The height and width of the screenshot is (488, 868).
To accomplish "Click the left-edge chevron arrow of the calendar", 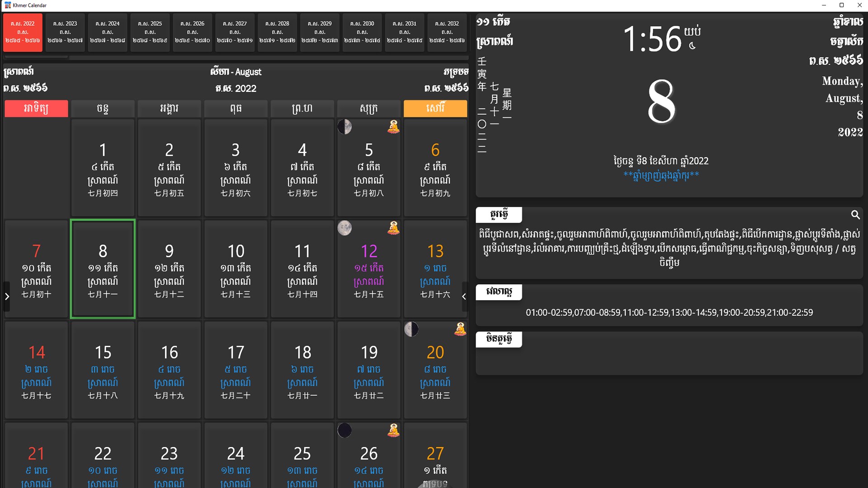I will click(x=7, y=296).
